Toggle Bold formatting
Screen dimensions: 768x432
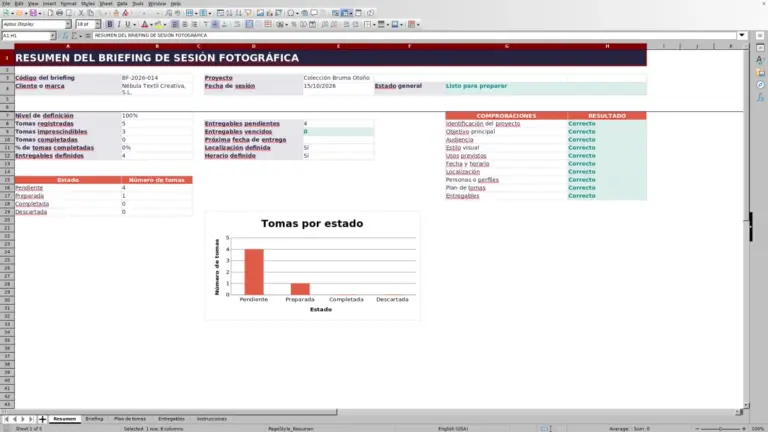[110, 24]
